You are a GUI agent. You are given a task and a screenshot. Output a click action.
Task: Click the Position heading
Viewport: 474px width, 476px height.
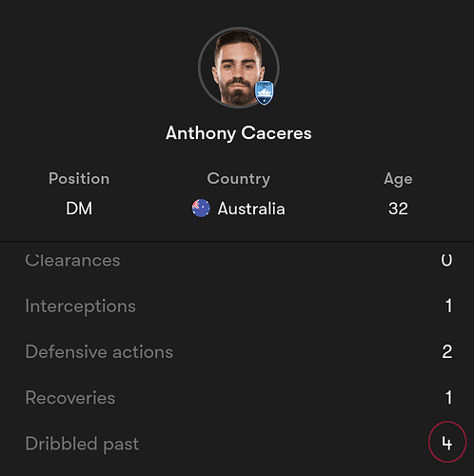[x=79, y=178]
